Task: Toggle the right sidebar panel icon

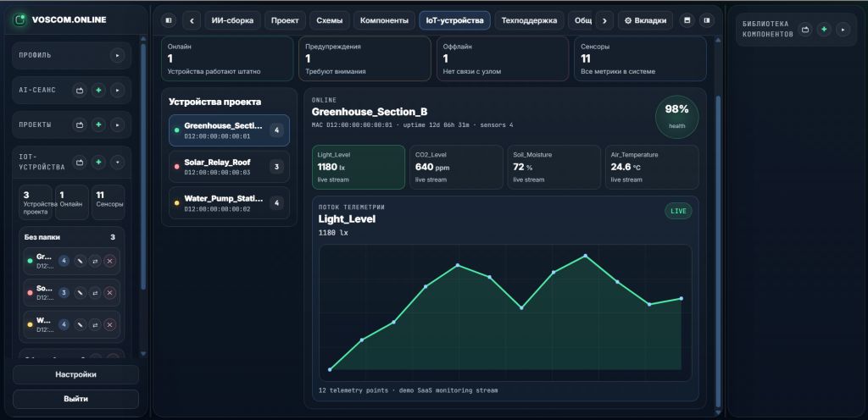Action: click(706, 20)
